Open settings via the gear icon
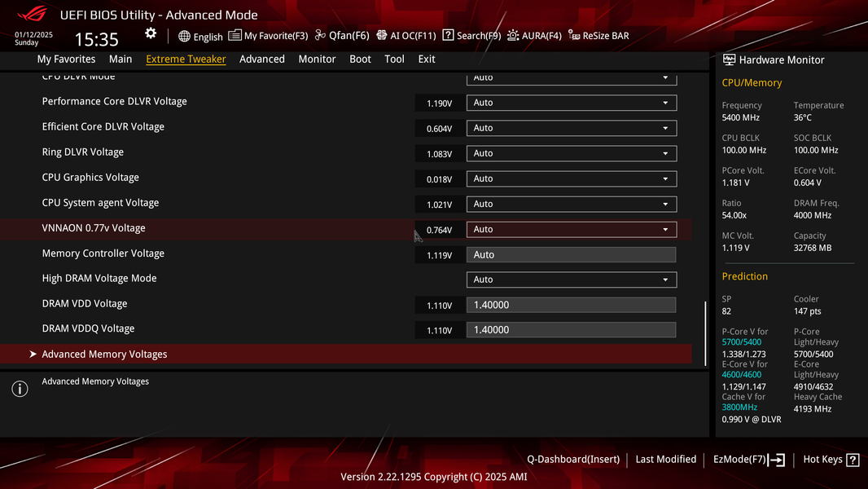Screen dimensions: 868x489 click(151, 33)
